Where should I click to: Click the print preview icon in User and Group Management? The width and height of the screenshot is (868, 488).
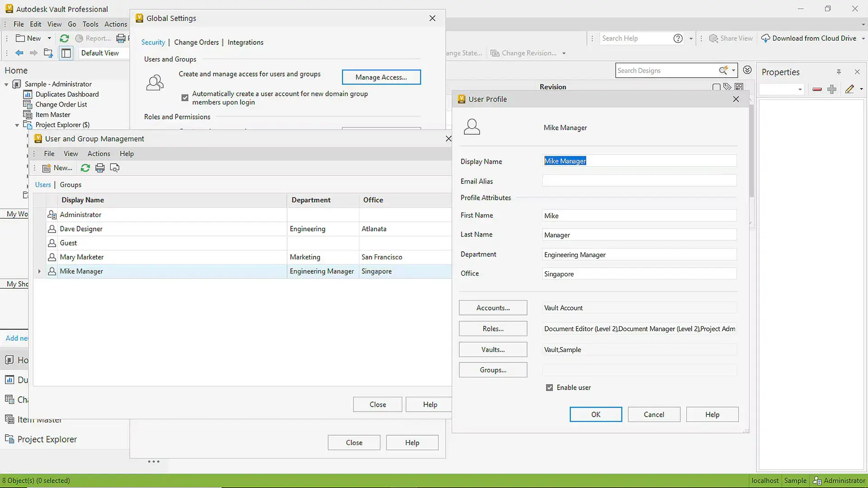pos(115,168)
